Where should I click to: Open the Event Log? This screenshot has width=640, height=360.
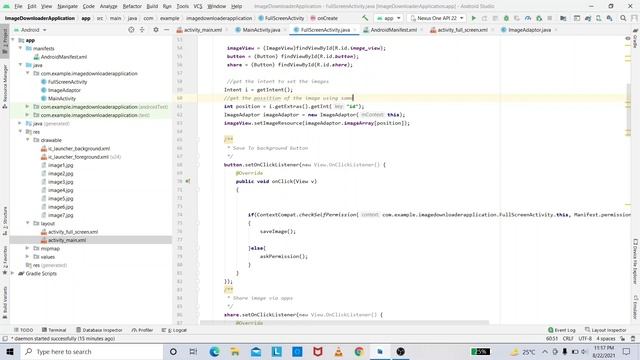[562, 330]
